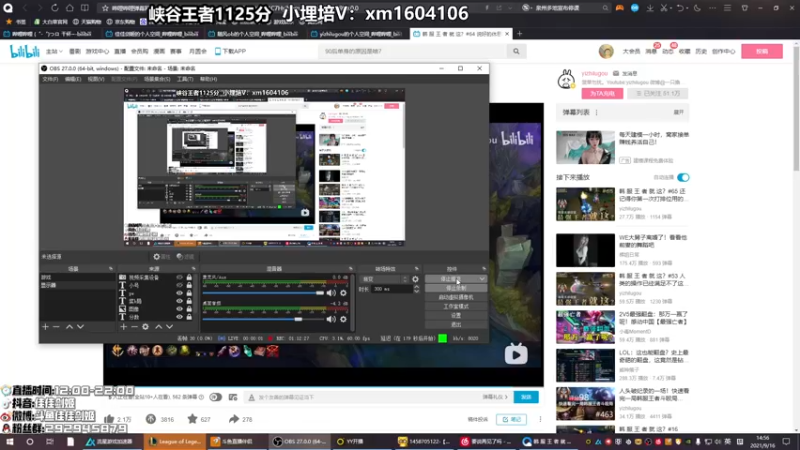Click the blue send danmaku button
The width and height of the screenshot is (800, 450).
point(526,397)
